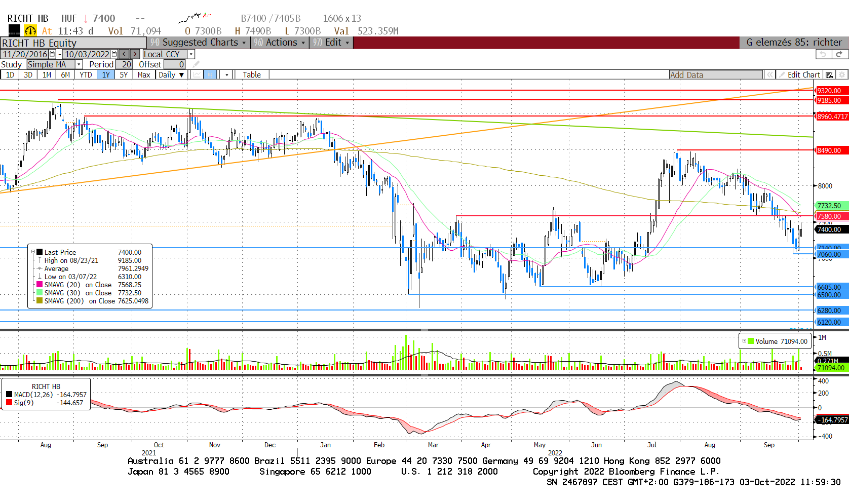The width and height of the screenshot is (849, 504).
Task: Click 8490.00 resistance level label
Action: click(x=831, y=150)
